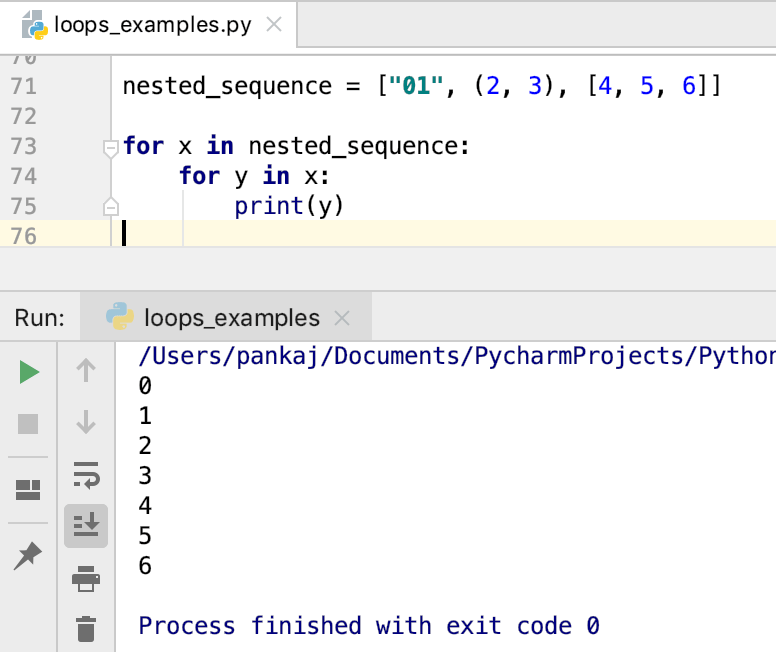The height and width of the screenshot is (652, 776).
Task: Click line number 72 in the gutter
Action: pos(23,116)
